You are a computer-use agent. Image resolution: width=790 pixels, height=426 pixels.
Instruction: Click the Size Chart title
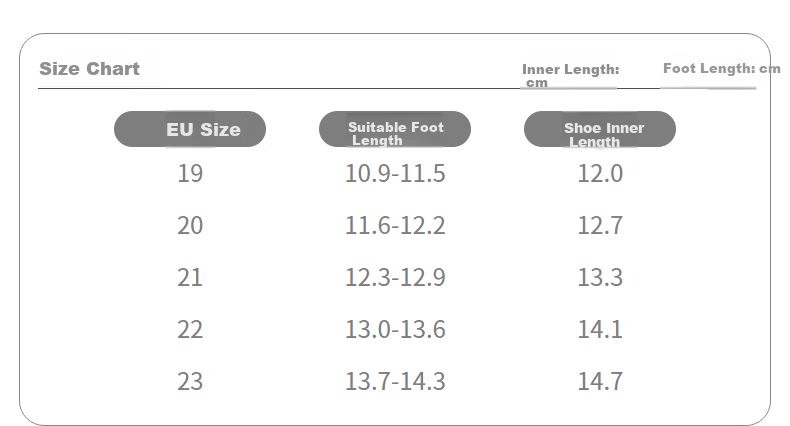pos(89,68)
